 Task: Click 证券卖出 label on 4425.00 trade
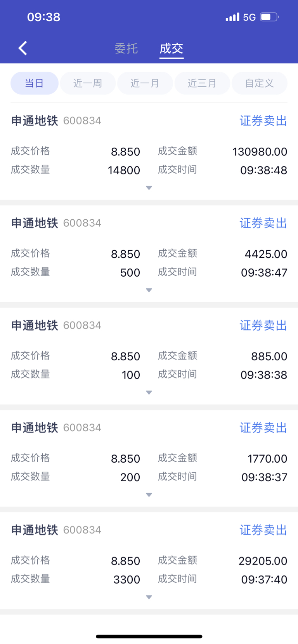click(263, 223)
